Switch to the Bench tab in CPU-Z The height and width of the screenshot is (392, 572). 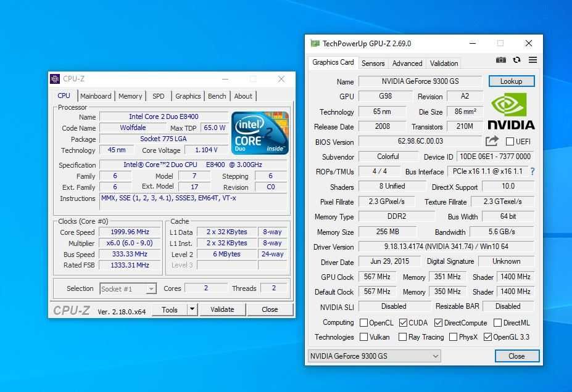tap(217, 96)
